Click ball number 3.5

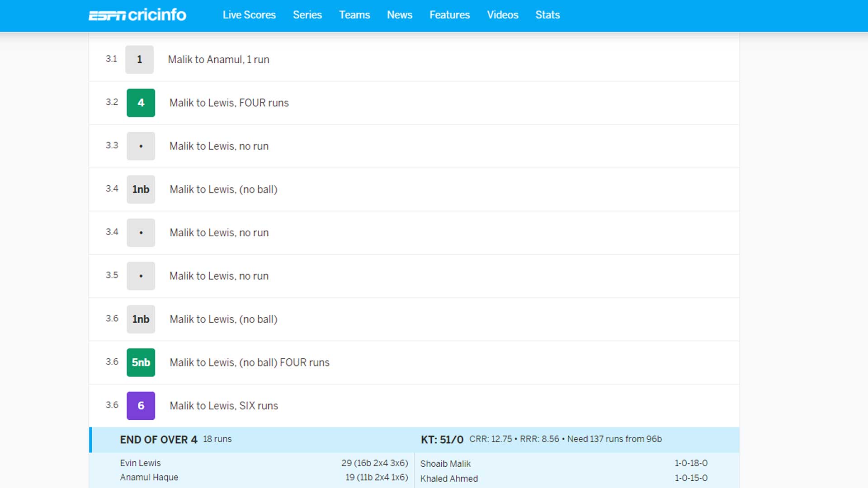pos(112,275)
